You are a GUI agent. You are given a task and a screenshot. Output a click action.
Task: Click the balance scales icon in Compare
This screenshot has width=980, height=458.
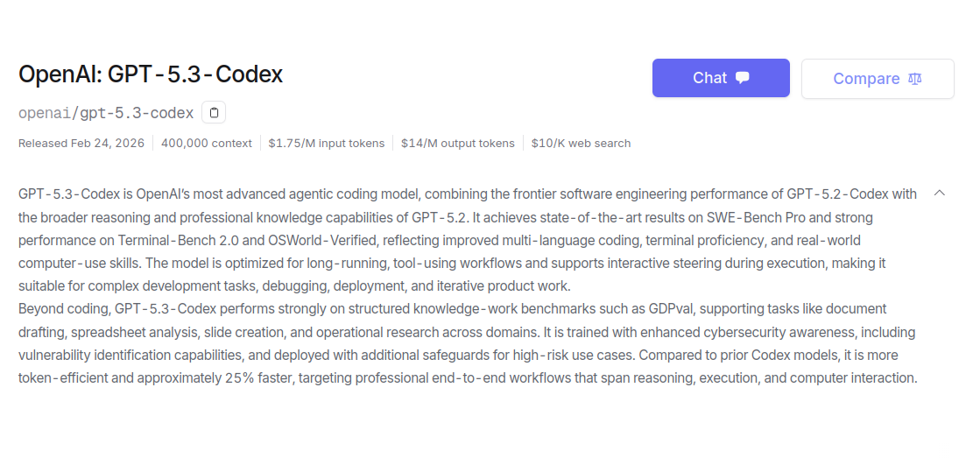point(915,79)
